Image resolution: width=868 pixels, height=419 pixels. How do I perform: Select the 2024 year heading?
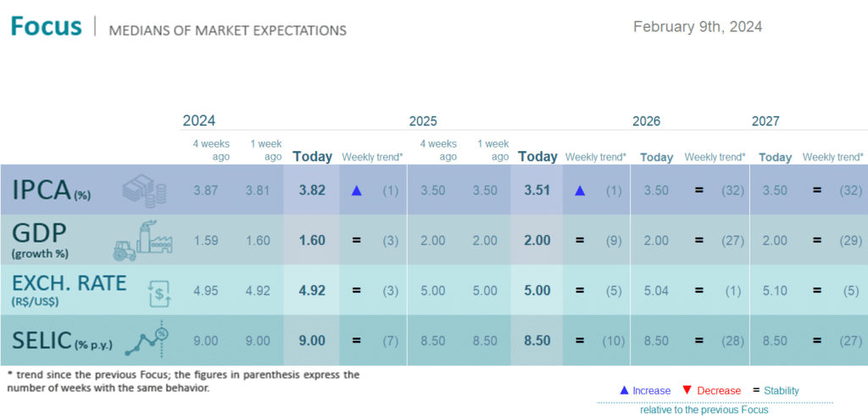[198, 120]
